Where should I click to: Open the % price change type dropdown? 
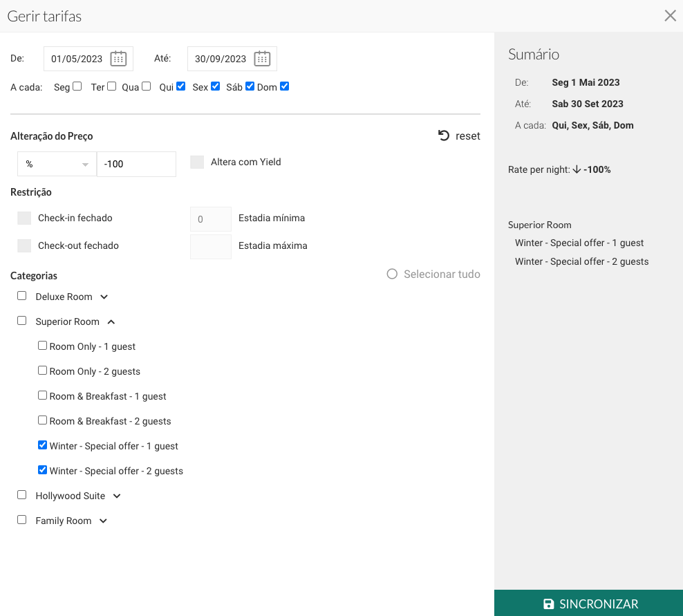coord(57,164)
